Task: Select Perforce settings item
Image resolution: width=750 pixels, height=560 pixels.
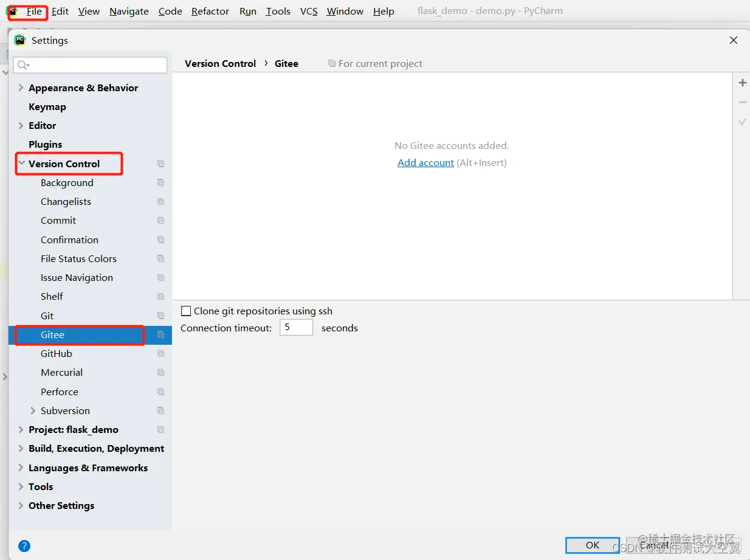Action: (x=60, y=392)
